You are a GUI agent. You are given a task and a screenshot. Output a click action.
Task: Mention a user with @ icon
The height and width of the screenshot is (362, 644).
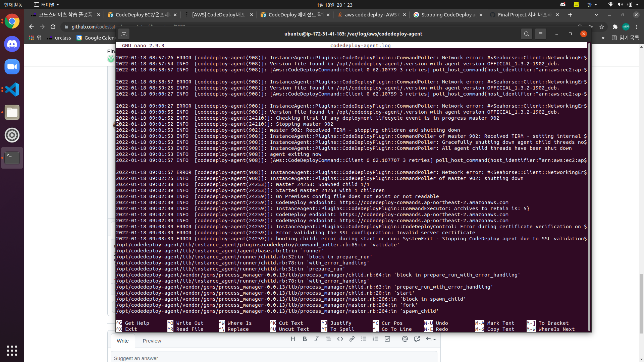[x=405, y=339]
